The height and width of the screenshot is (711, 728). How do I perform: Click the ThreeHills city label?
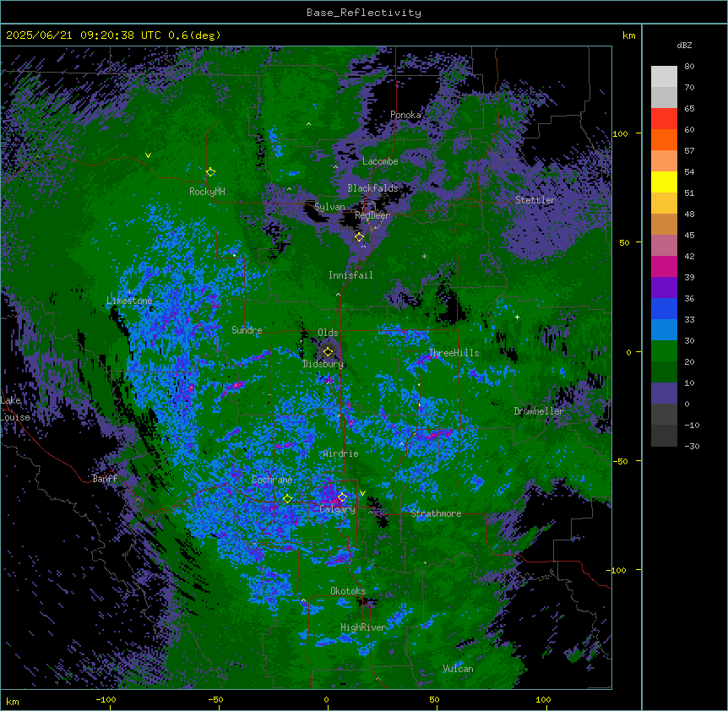454,353
